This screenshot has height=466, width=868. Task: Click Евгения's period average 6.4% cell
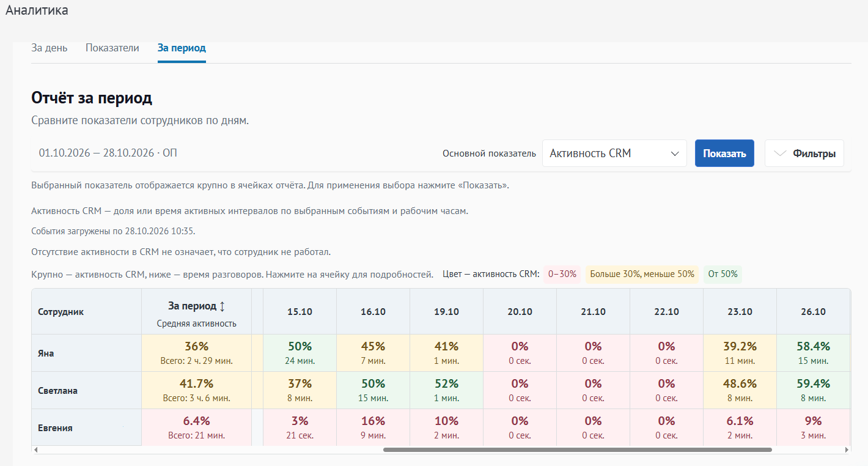pos(196,427)
